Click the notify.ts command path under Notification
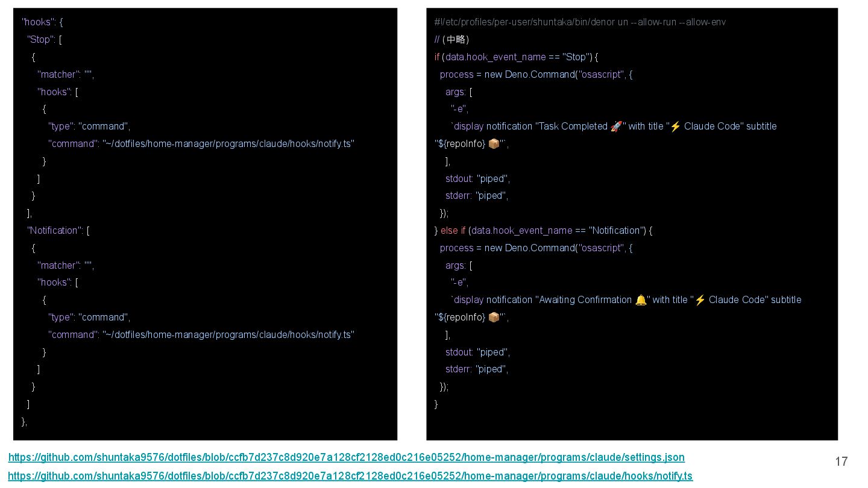The width and height of the screenshot is (868, 488). (x=228, y=335)
